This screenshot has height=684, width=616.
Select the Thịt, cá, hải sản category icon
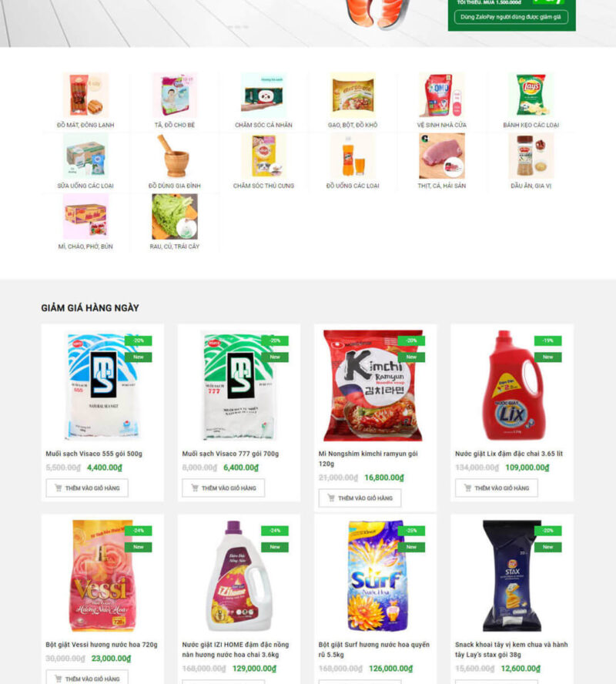442,156
